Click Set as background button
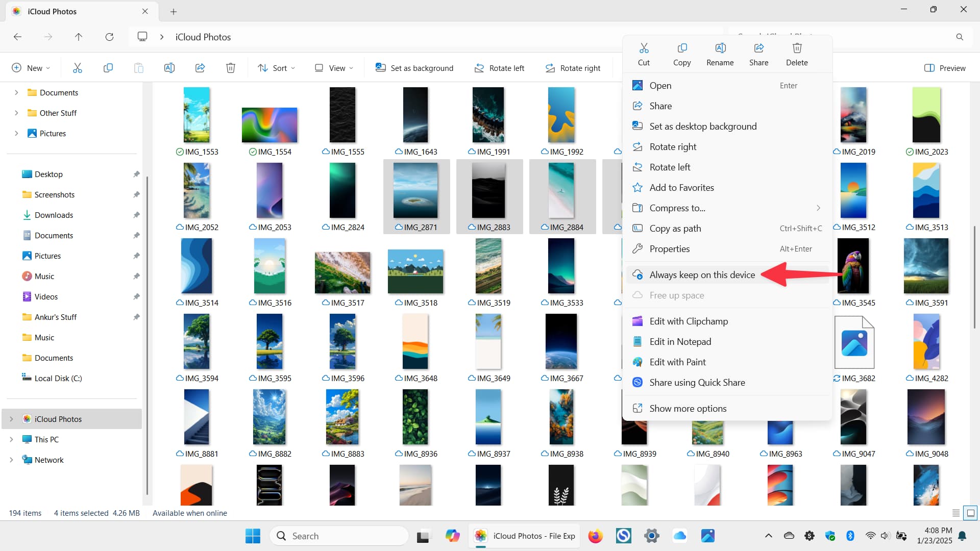Viewport: 980px width, 551px height. pos(414,68)
